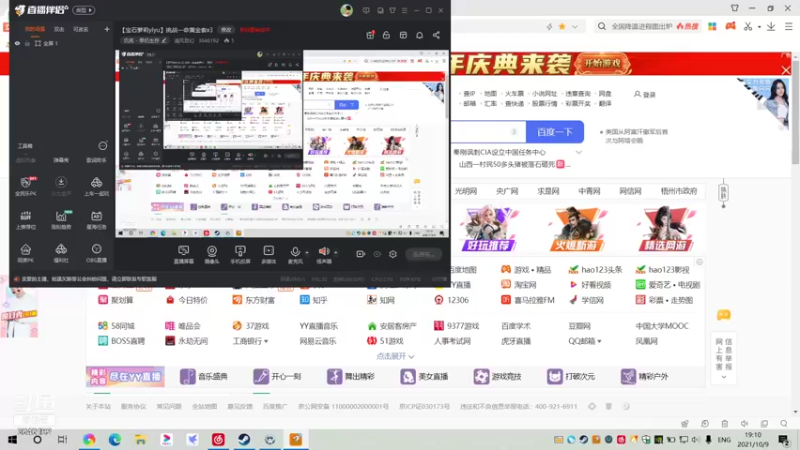Switch to the 可视化 tab

(x=81, y=30)
